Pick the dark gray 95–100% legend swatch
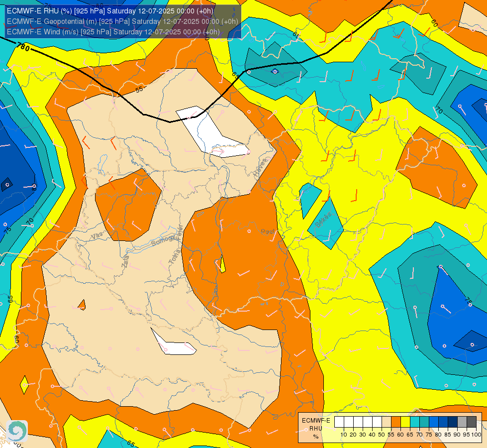Image resolution: width=487 pixels, height=448 pixels. 472,422
